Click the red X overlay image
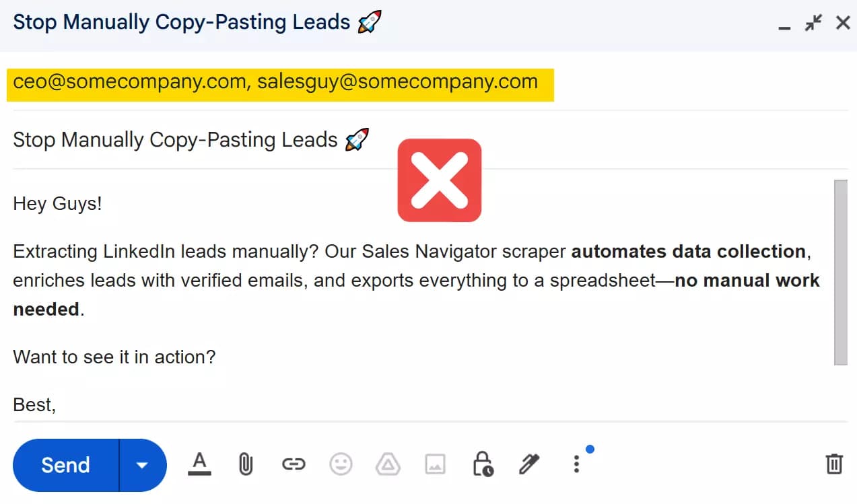857x504 pixels. coord(440,180)
